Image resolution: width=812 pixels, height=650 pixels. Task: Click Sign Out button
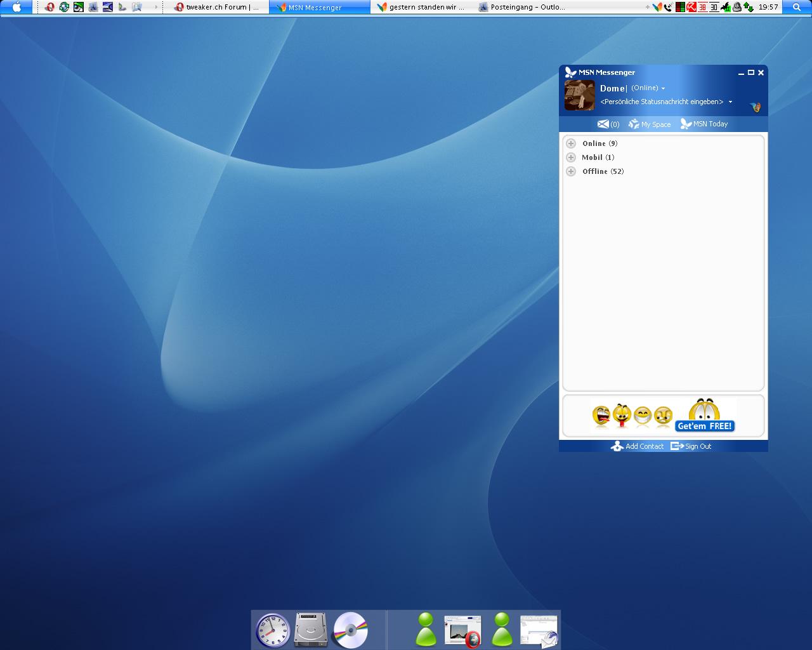[x=691, y=446]
